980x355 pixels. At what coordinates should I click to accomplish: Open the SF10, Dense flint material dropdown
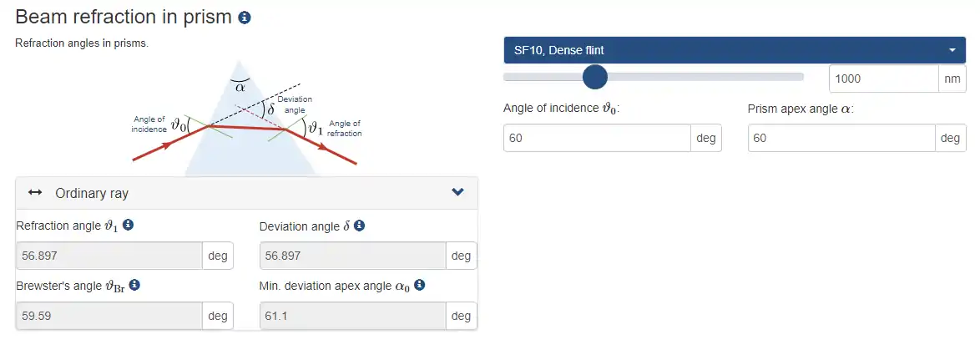click(735, 50)
